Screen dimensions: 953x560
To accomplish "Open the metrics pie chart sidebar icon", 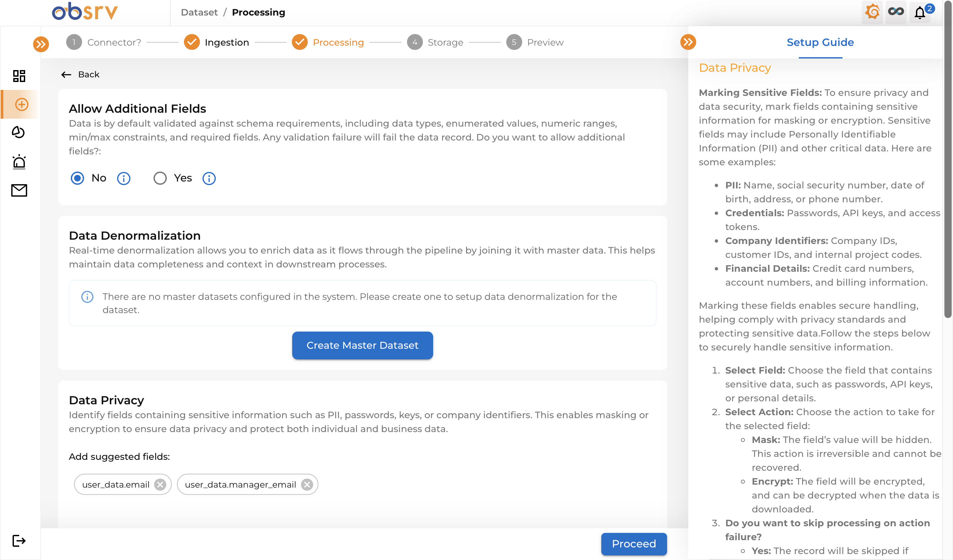I will (19, 133).
